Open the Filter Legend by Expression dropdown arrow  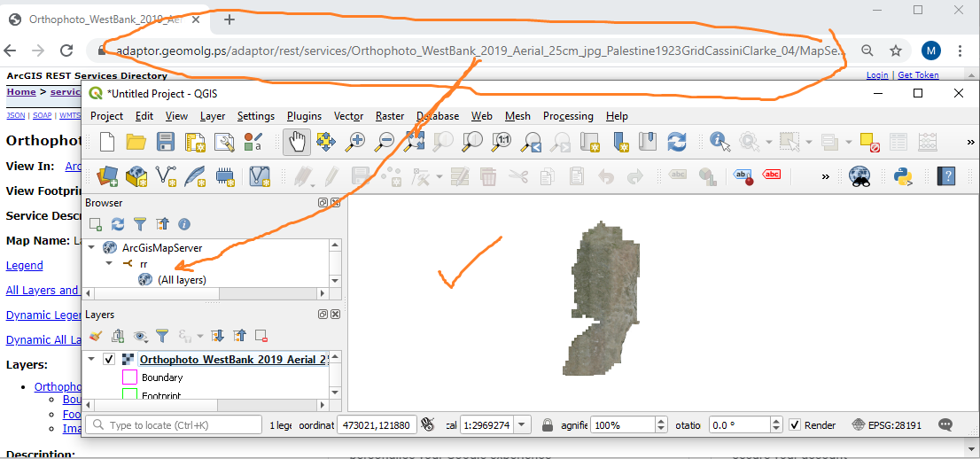pyautogui.click(x=200, y=337)
